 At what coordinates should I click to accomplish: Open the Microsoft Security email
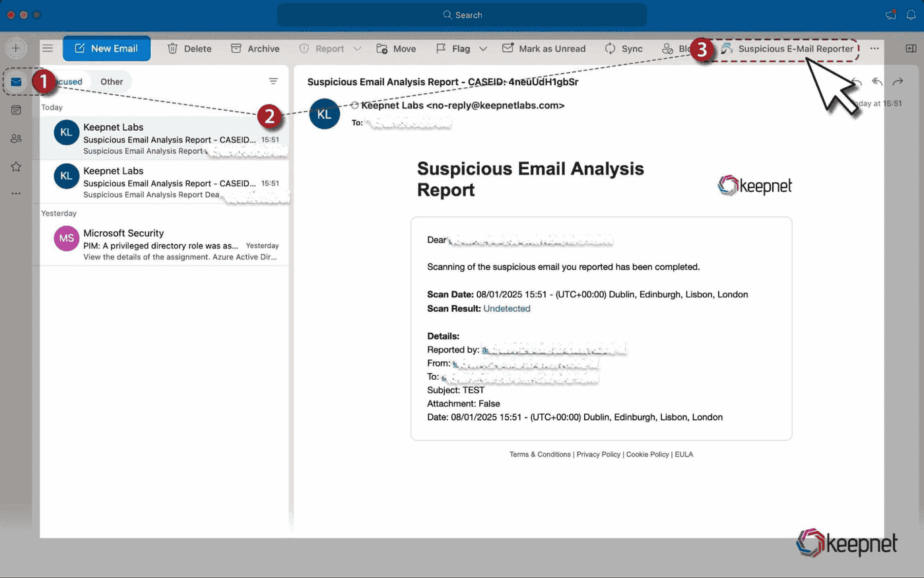click(x=164, y=244)
